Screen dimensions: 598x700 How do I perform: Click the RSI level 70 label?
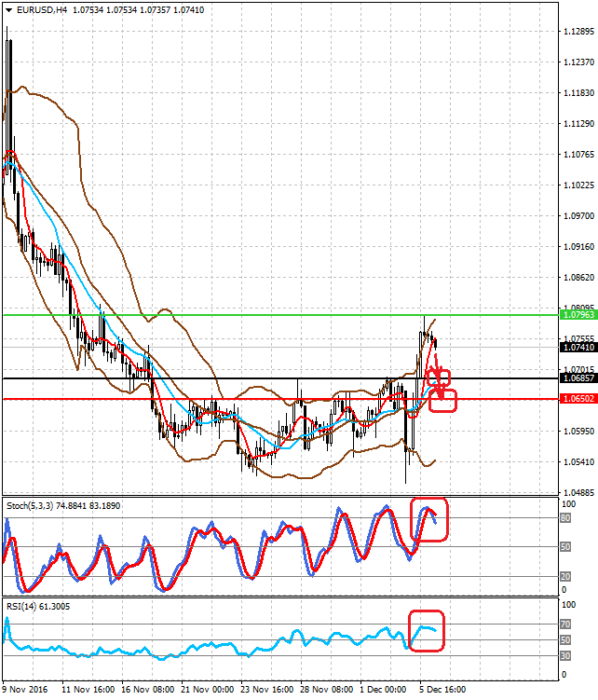(x=565, y=625)
